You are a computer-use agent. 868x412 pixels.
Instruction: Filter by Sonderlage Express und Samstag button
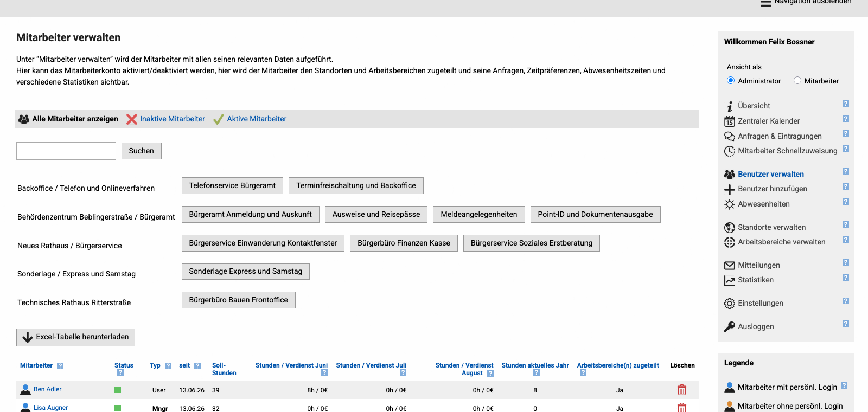[x=246, y=272]
